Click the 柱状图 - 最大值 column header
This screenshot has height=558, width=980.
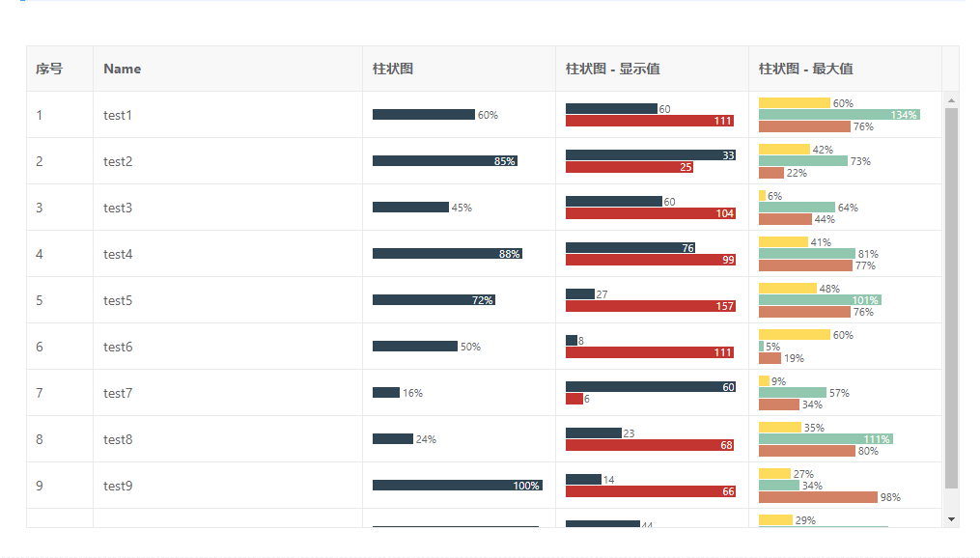(x=806, y=69)
